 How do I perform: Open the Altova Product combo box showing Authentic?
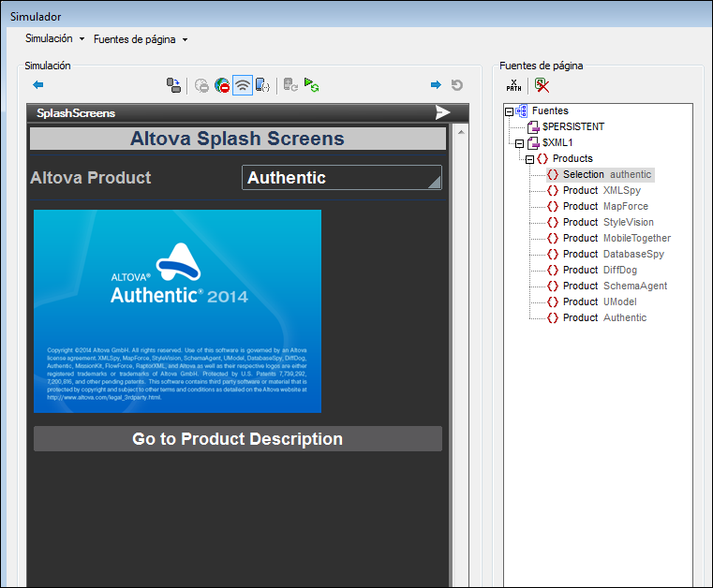(342, 178)
